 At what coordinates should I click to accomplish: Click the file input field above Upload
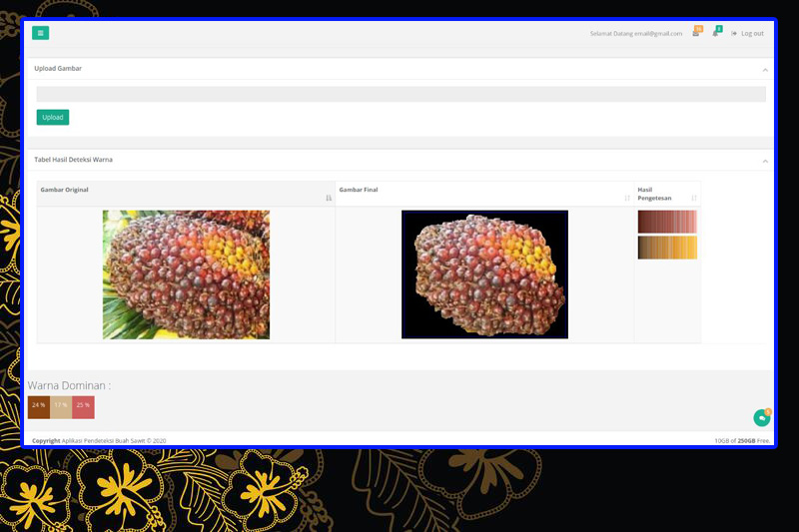(400, 94)
